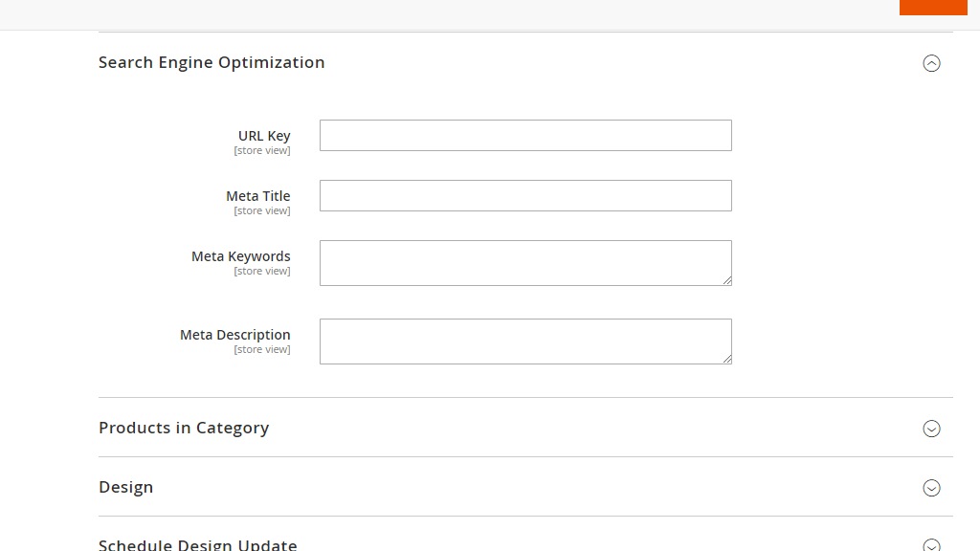
Task: Select the Meta Title input field
Action: point(524,195)
